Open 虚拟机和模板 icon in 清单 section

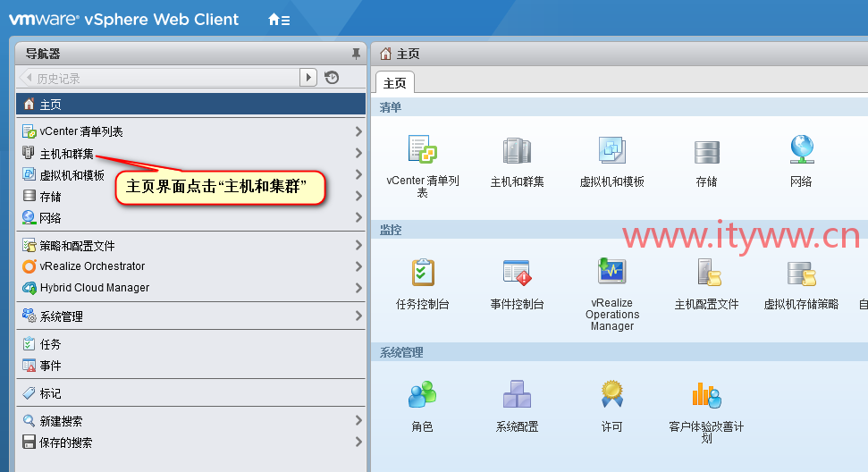[611, 150]
